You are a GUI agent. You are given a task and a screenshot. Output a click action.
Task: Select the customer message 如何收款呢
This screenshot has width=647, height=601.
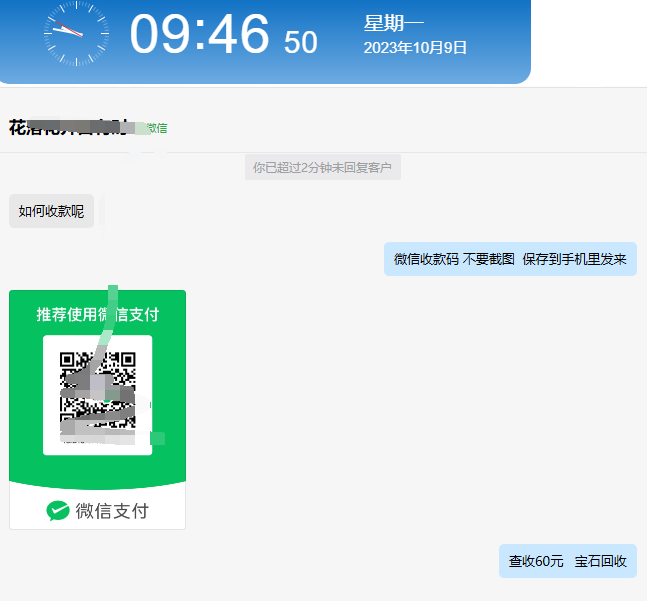coord(52,211)
